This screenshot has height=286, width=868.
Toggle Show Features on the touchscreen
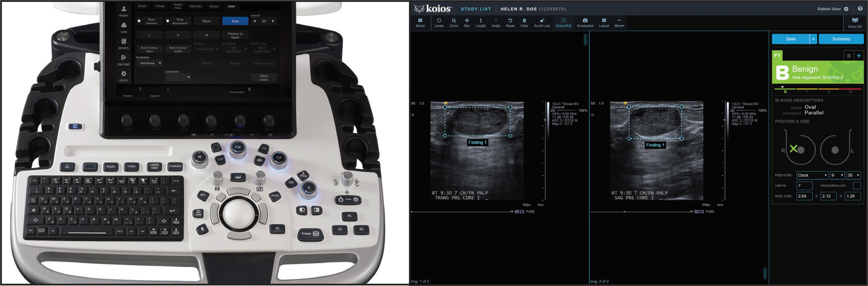[x=149, y=21]
